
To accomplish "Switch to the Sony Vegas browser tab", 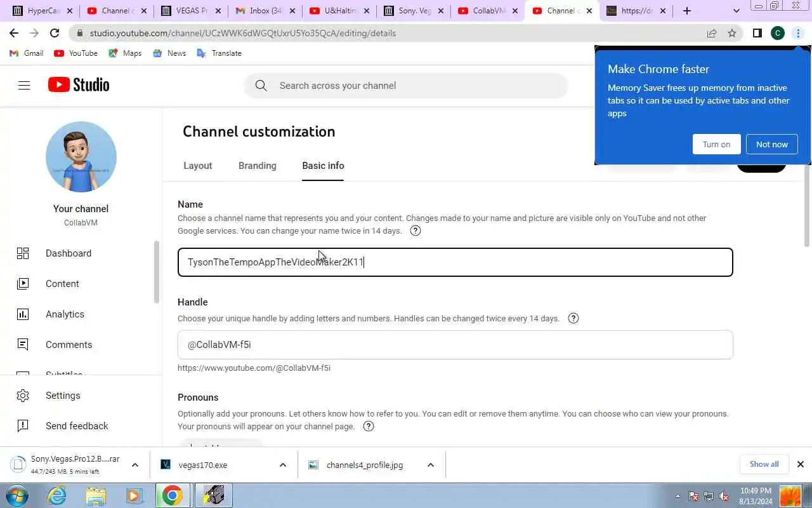I will 414,11.
